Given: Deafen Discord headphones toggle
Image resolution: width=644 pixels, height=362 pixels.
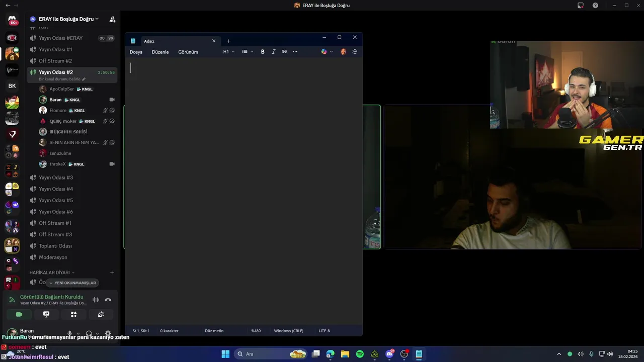Looking at the screenshot, I should coord(89,333).
